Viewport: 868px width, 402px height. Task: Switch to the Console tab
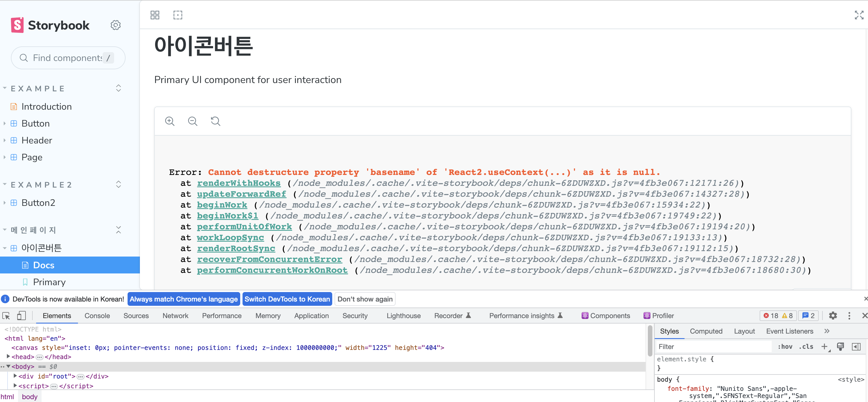point(97,316)
